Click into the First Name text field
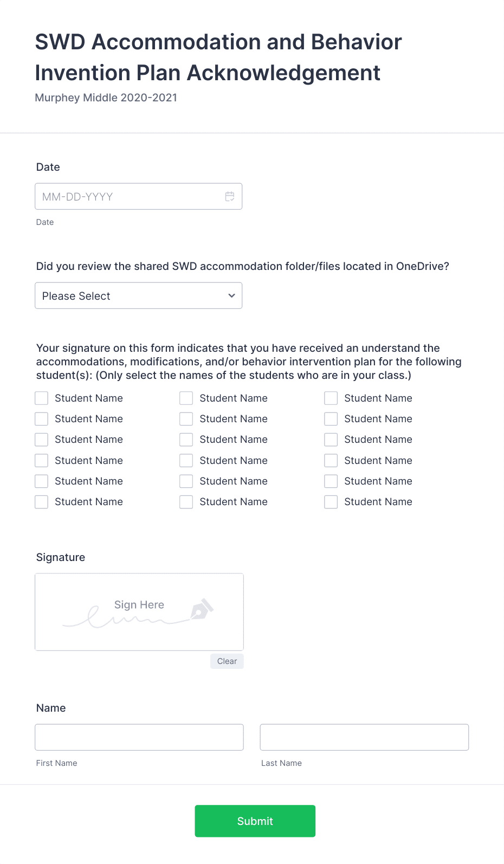 tap(139, 737)
